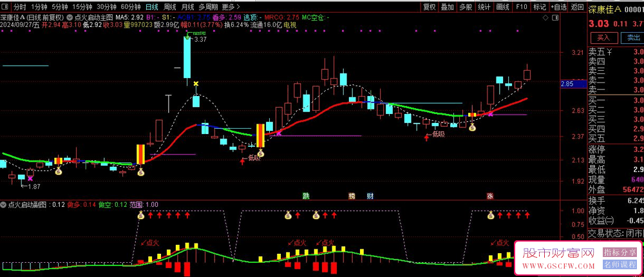Click the 低吸 red arrow marker near 2.13

(243, 159)
